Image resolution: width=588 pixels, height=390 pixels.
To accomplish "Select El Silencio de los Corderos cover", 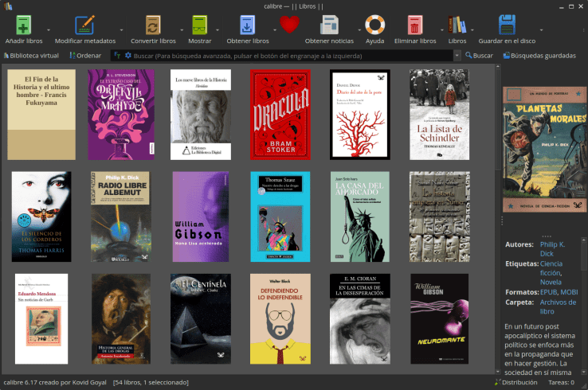I will (x=41, y=216).
